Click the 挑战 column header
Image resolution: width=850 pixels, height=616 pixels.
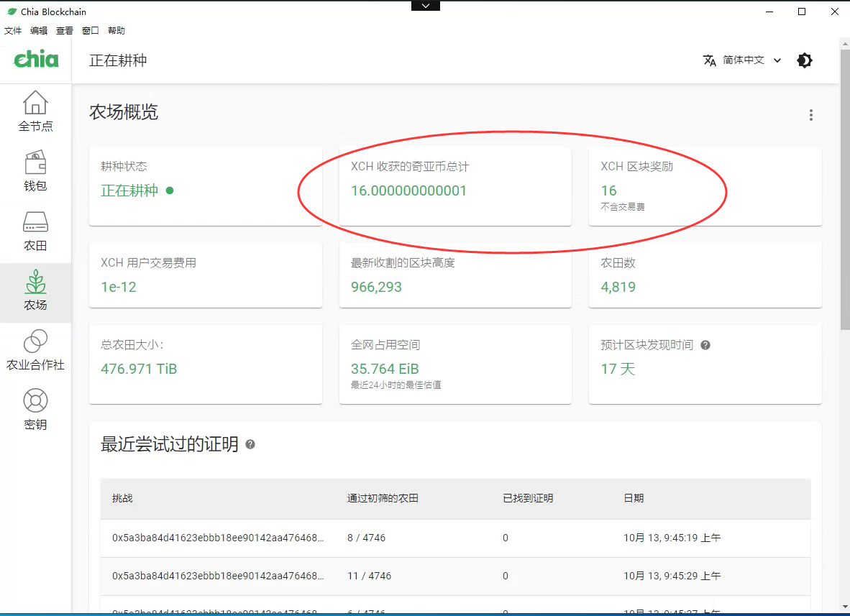pos(122,498)
